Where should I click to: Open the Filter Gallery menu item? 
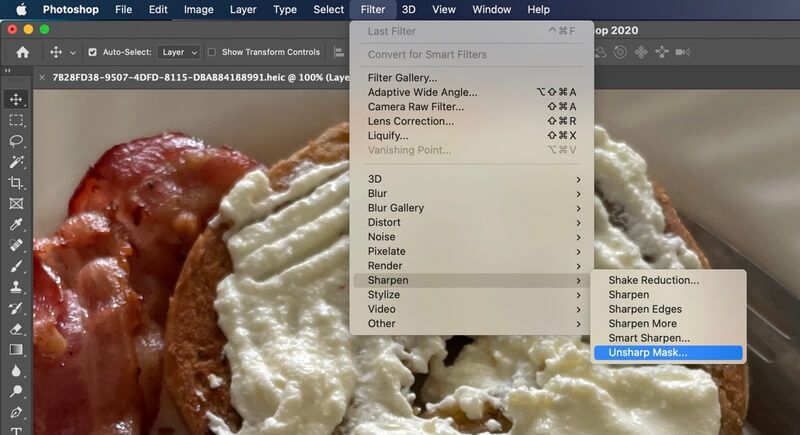point(402,78)
